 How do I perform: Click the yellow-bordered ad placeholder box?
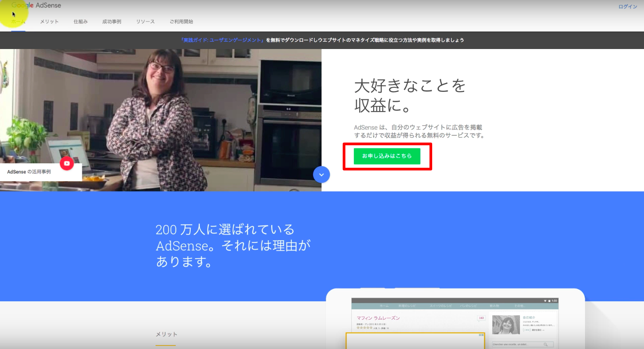click(x=415, y=341)
